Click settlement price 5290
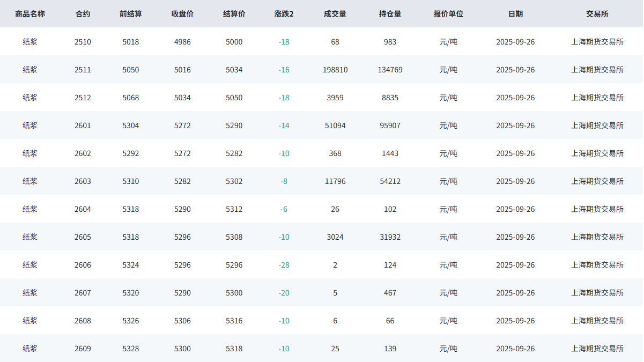644x362 pixels. click(234, 125)
